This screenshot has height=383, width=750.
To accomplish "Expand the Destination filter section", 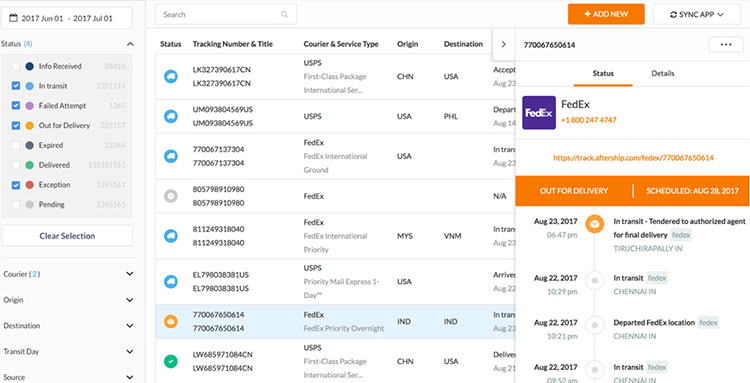I will point(130,326).
